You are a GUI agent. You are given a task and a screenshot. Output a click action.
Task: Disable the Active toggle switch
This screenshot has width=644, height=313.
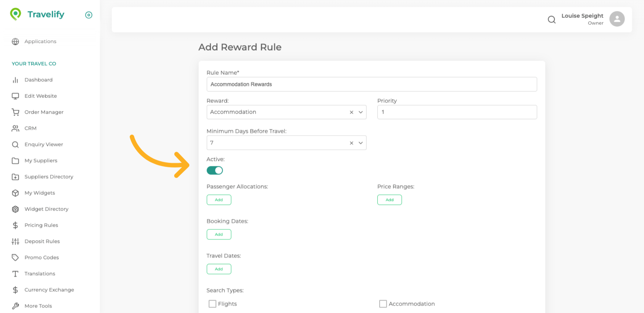215,170
